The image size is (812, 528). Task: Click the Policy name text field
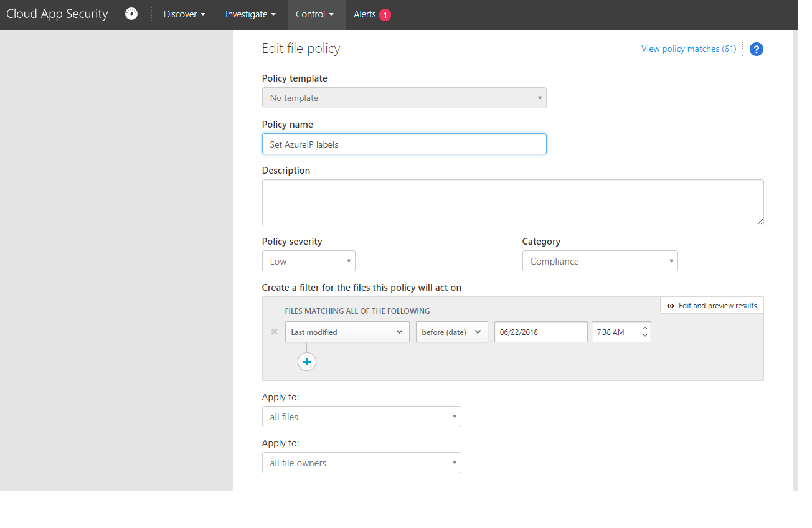[x=404, y=144]
